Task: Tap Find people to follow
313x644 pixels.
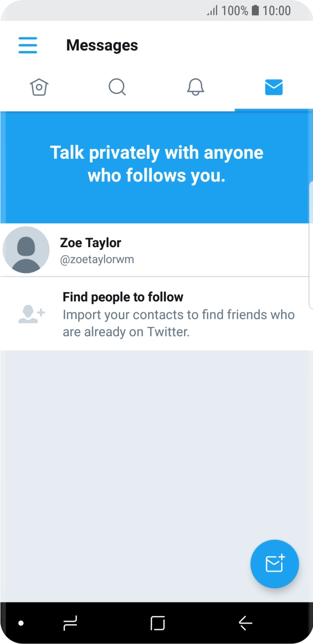Action: point(123,297)
